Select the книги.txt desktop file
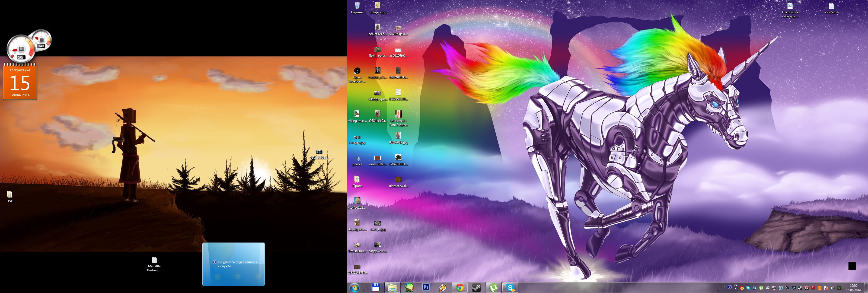This screenshot has width=868, height=293. [831, 7]
